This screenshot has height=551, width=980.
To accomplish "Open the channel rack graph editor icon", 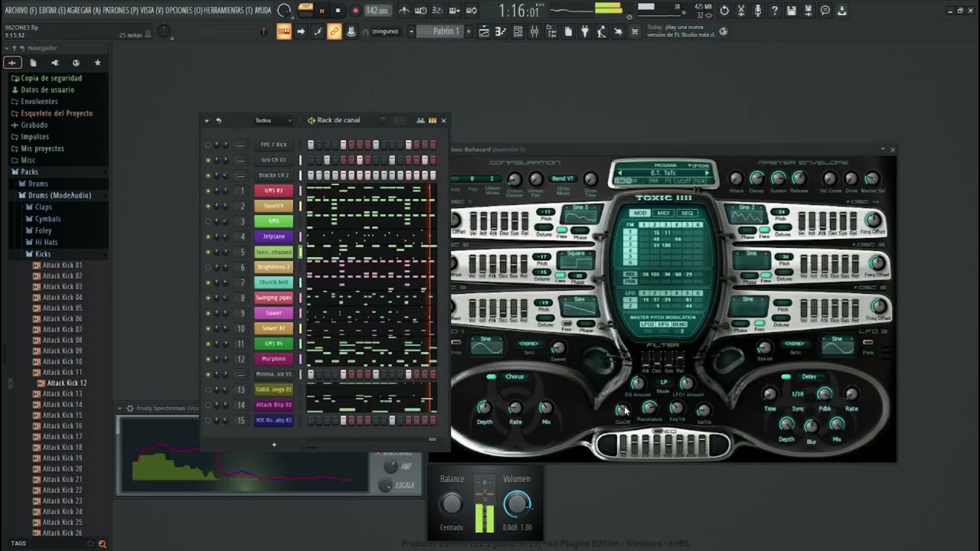I will click(x=420, y=120).
